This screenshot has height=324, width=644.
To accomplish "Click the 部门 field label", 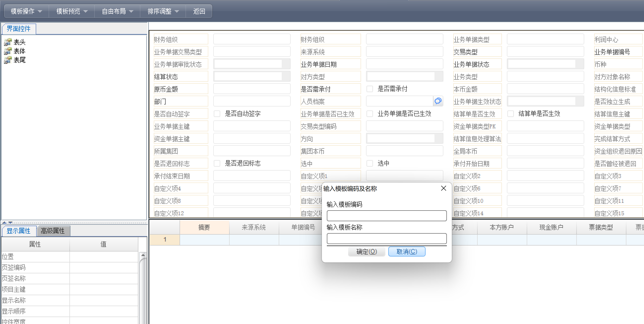I will tap(181, 101).
